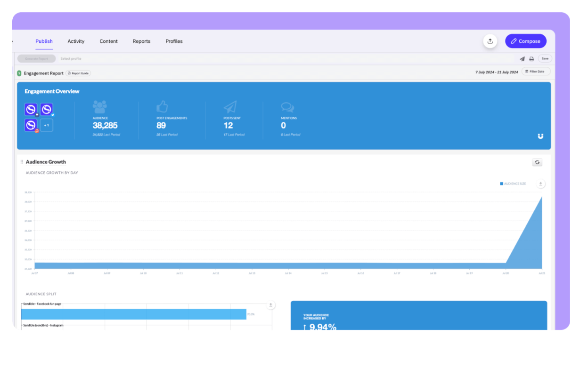588x369 pixels.
Task: Download the Audience Growth chart
Action: 540,184
